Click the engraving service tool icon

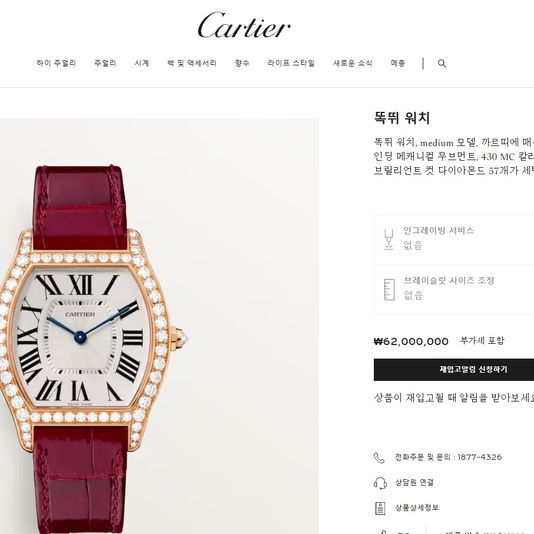[389, 239]
